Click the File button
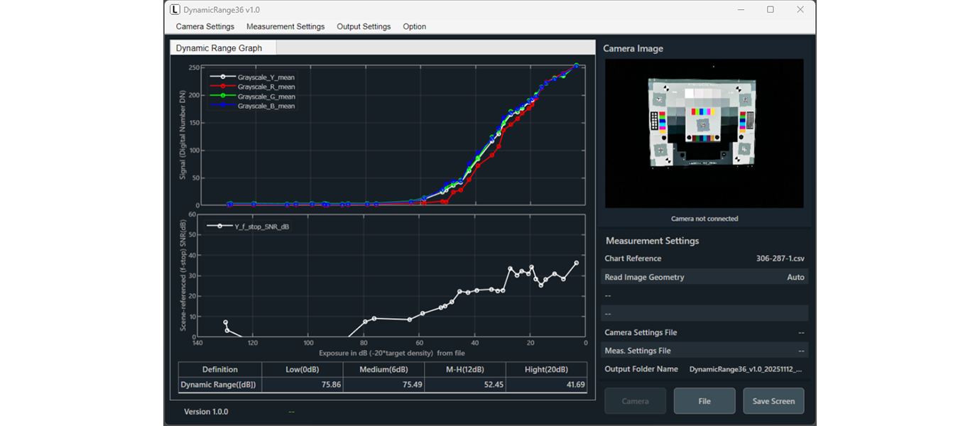 (704, 401)
